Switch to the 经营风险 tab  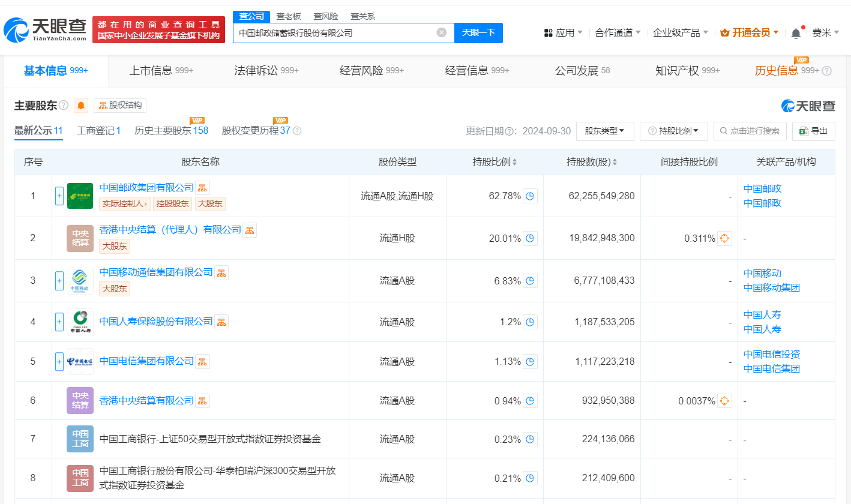tap(371, 71)
